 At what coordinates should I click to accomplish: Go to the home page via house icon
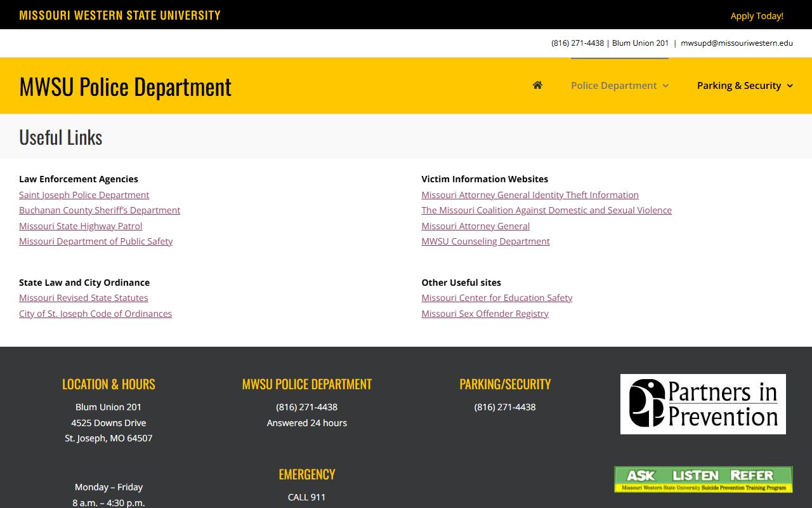[x=537, y=85]
